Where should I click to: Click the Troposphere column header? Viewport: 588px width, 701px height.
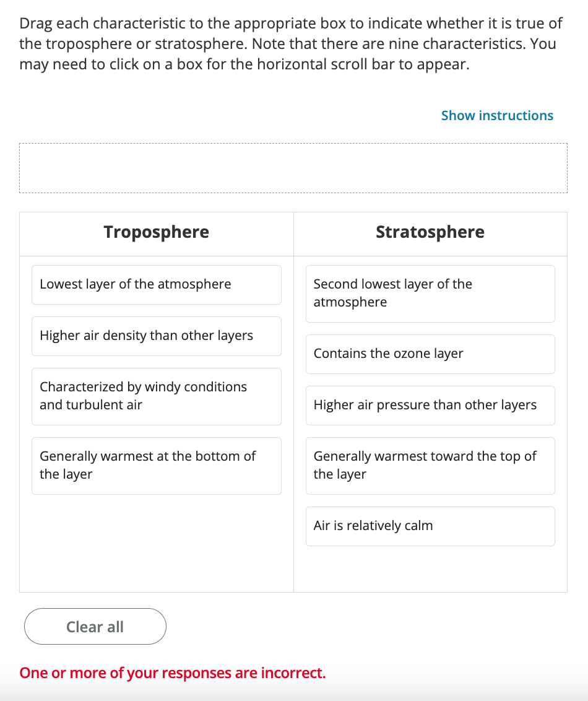(156, 232)
